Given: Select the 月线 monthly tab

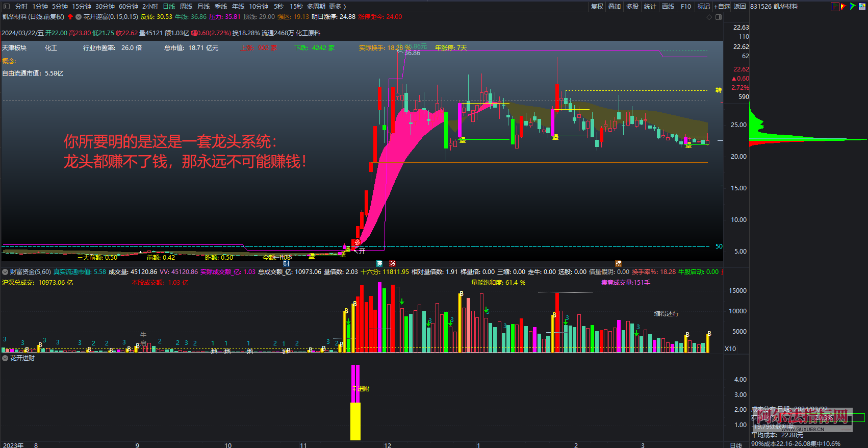Looking at the screenshot, I should coord(203,6).
